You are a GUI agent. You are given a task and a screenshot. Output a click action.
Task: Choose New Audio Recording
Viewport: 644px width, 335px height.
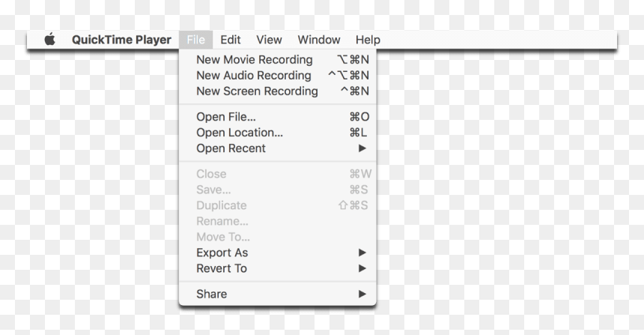278,75
